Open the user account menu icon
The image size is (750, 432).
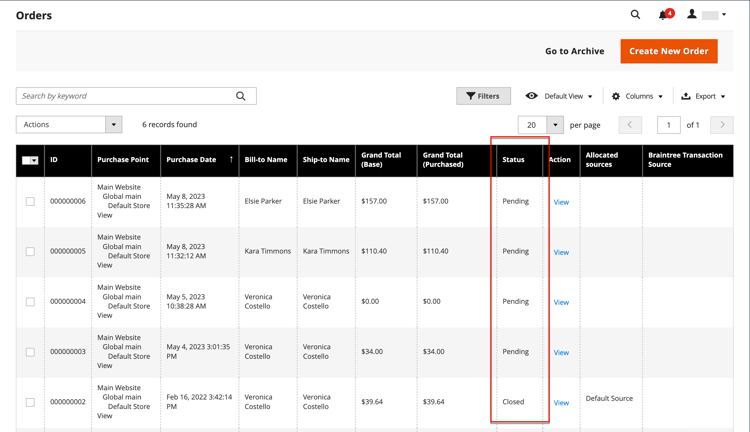coord(692,14)
